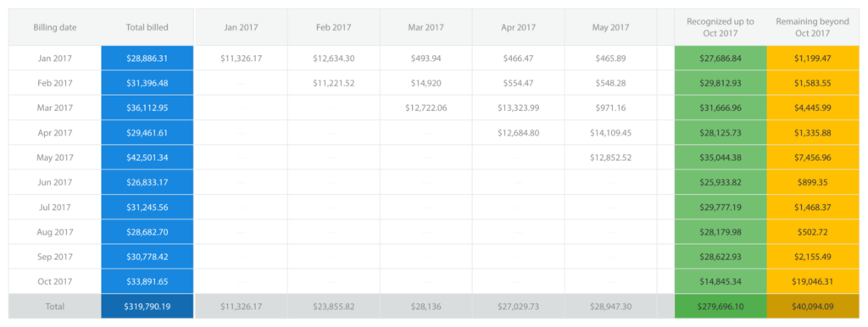Click the Oct 2017 billing date row label
The height and width of the screenshot is (327, 868).
pos(55,281)
